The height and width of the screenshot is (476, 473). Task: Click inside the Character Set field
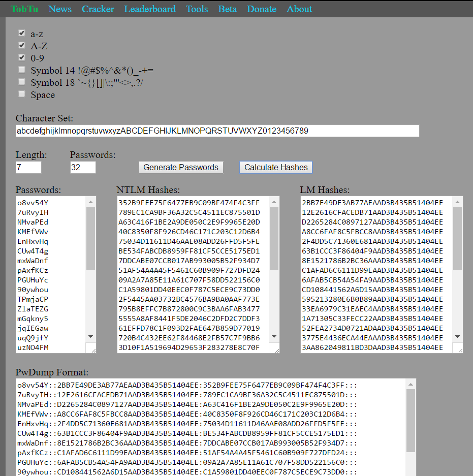pyautogui.click(x=217, y=131)
